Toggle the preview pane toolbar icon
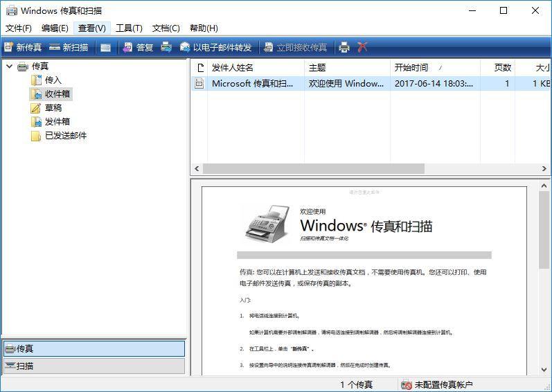This screenshot has height=392, width=552. (x=105, y=48)
